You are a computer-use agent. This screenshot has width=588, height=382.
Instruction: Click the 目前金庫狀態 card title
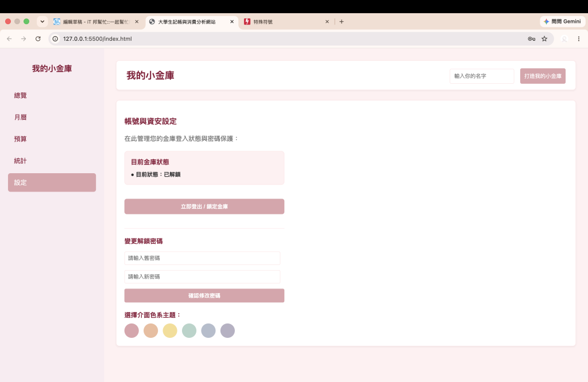coord(150,162)
